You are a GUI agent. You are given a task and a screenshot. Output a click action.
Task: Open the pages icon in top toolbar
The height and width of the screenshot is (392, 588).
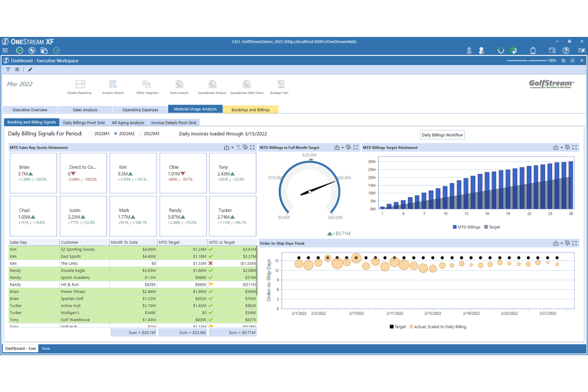[44, 50]
